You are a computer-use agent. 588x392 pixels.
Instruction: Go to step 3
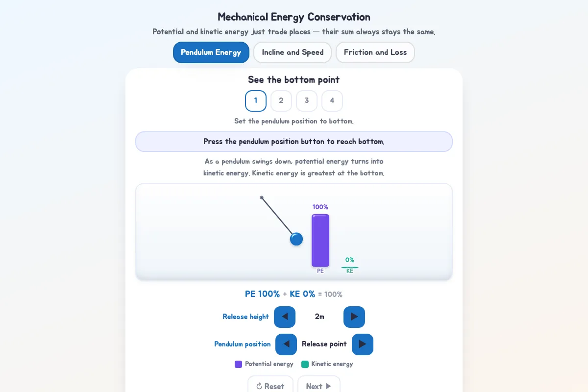point(307,101)
